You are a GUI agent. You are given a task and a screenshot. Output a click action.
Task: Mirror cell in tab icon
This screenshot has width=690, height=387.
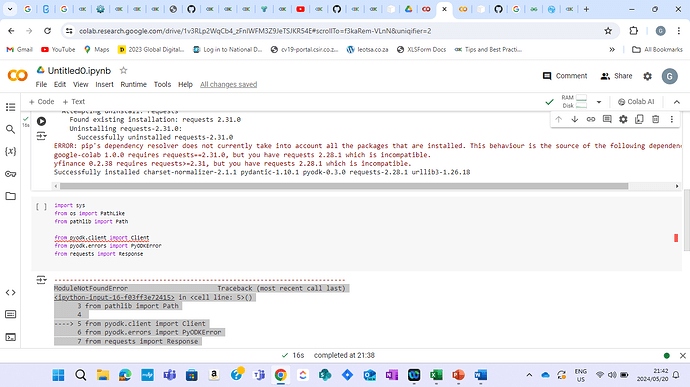click(639, 119)
